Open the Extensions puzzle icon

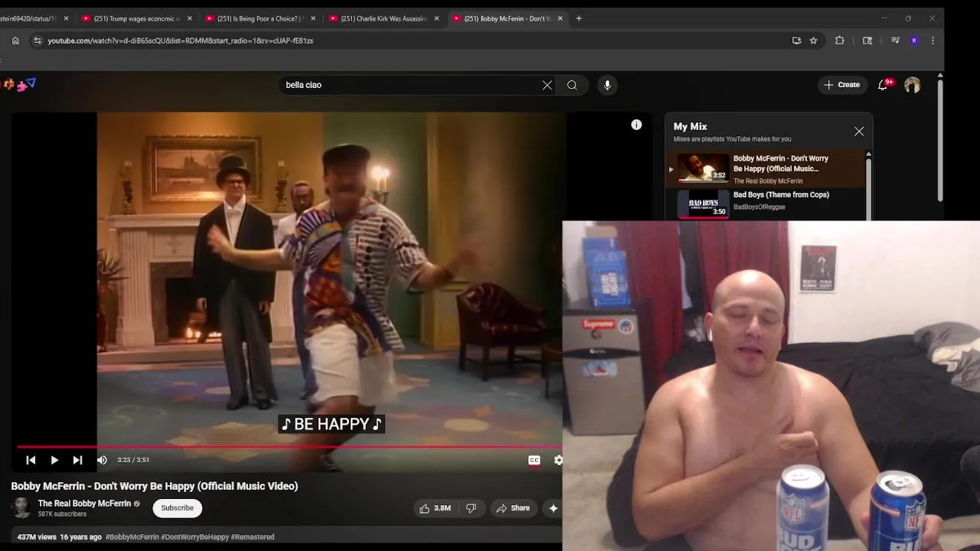point(840,41)
